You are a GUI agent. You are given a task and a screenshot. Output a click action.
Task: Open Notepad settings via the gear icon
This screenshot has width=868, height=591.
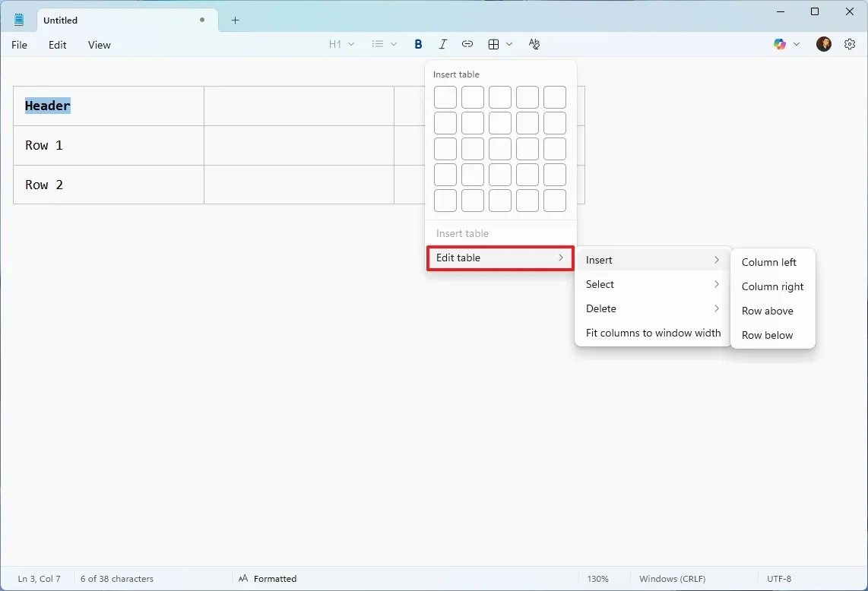click(850, 44)
